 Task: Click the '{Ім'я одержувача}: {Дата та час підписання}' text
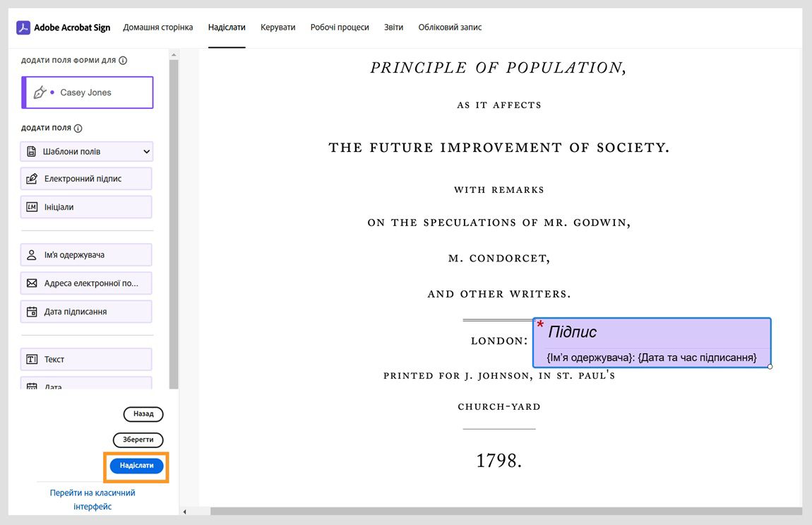[652, 358]
